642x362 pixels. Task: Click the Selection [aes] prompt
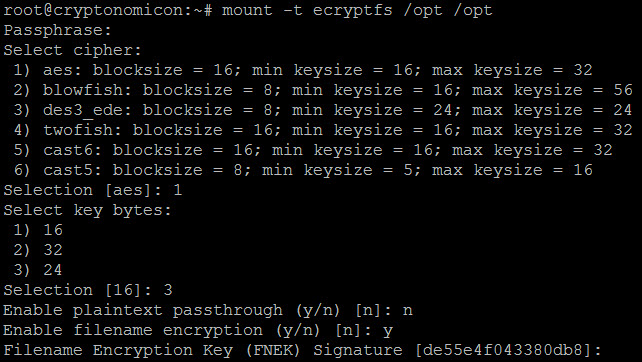93,190
